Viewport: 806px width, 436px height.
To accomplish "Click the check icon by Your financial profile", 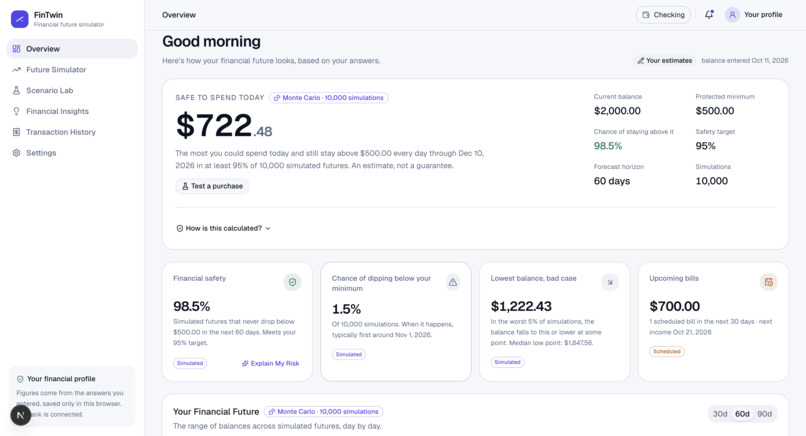I will tap(20, 379).
